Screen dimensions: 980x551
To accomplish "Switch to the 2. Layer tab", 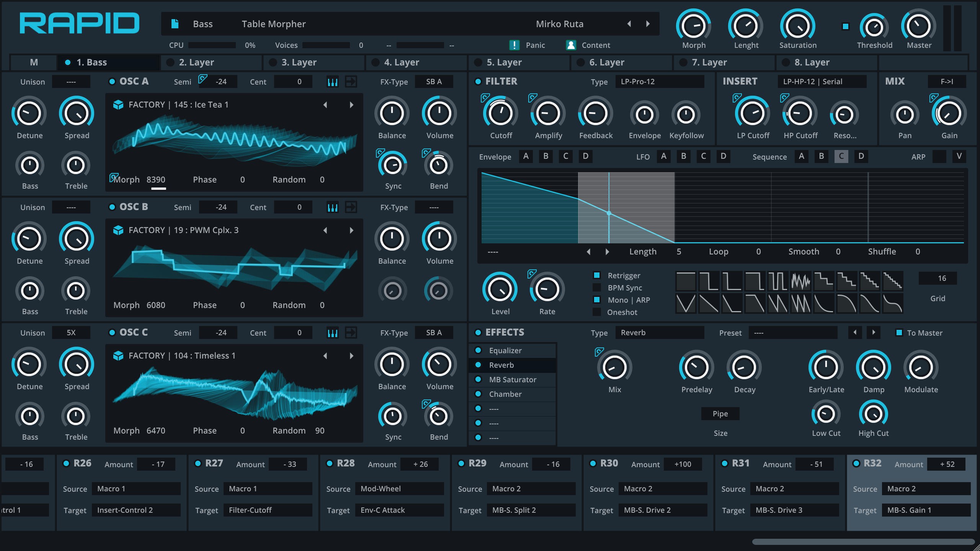I will click(212, 62).
